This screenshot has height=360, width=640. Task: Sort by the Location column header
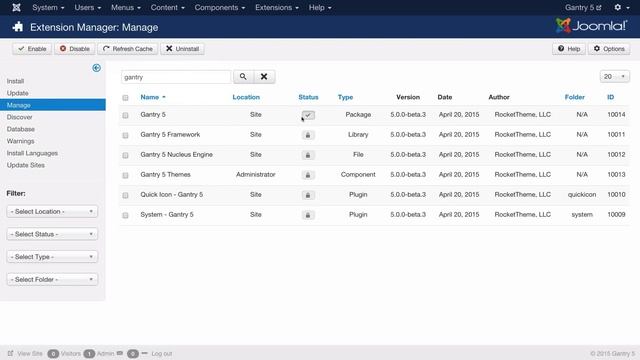[246, 97]
